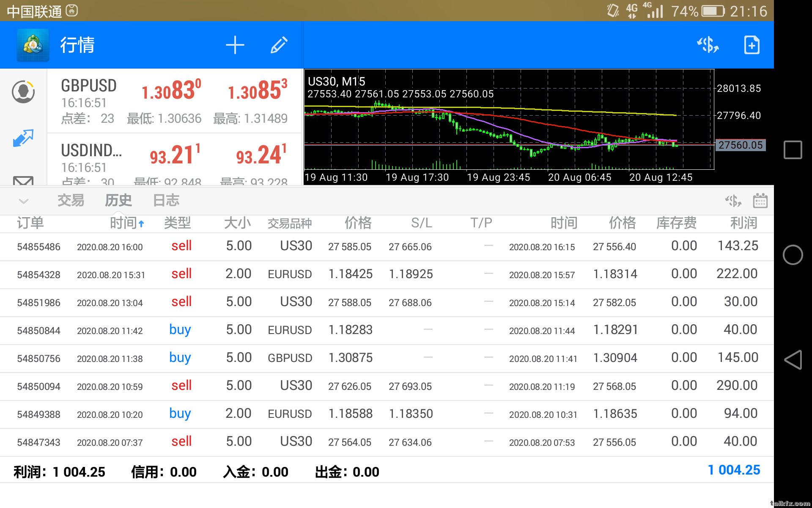The image size is (812, 508).
Task: Open order 54849388 history row
Action: pyautogui.click(x=387, y=414)
